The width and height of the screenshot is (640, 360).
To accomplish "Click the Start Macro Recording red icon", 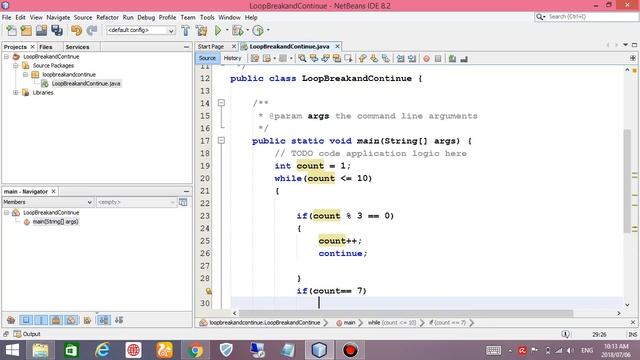I will 426,59.
